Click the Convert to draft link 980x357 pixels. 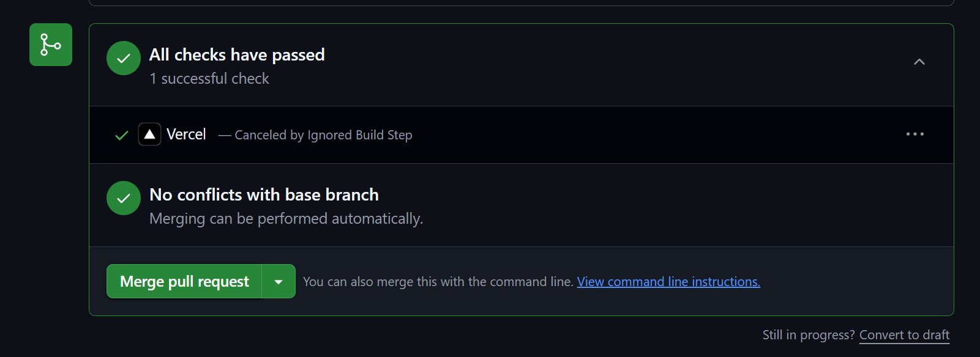click(904, 335)
